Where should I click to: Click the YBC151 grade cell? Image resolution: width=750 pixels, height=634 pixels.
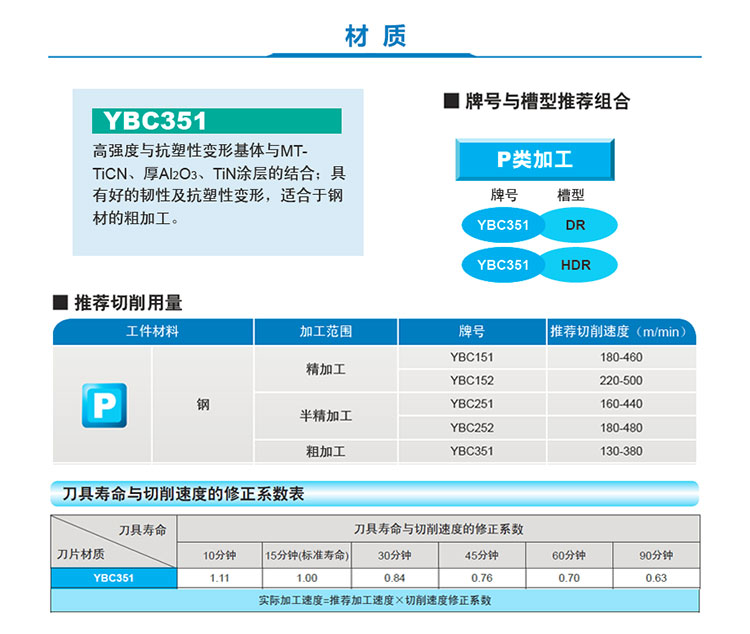click(x=472, y=357)
